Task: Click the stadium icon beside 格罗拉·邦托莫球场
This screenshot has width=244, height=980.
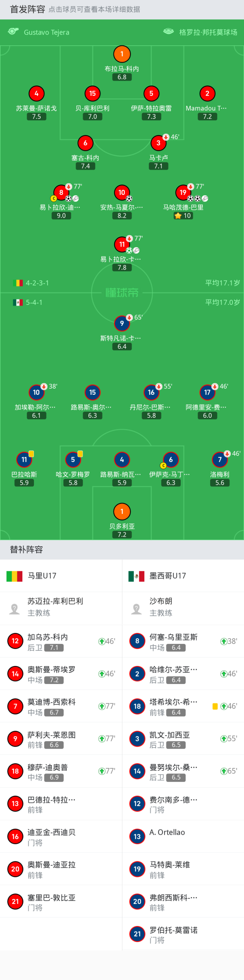Action: point(168,31)
